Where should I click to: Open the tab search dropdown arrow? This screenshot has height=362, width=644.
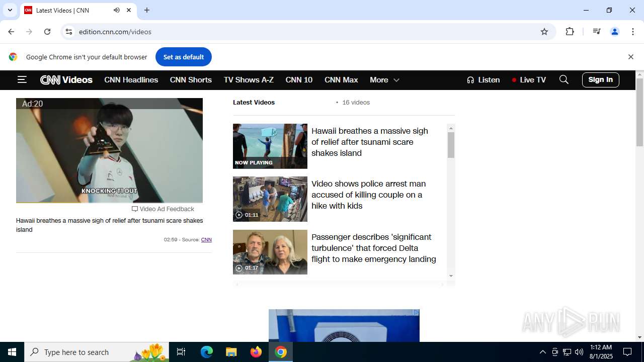10,10
